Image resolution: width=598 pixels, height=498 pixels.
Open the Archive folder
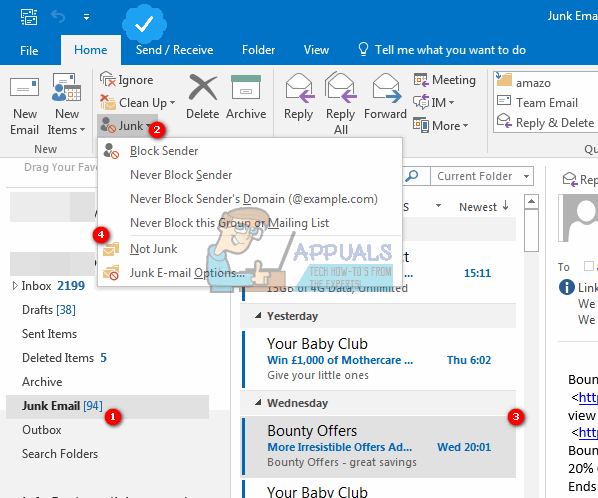42,382
